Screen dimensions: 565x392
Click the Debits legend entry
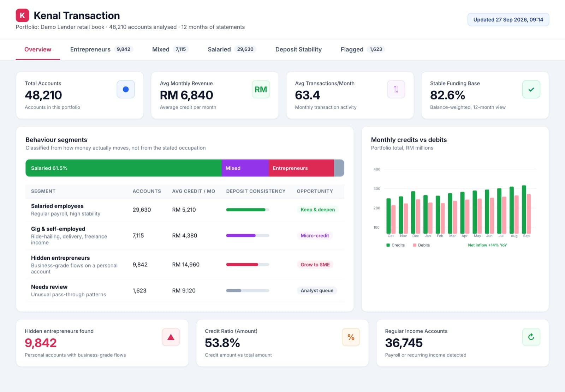[421, 245]
